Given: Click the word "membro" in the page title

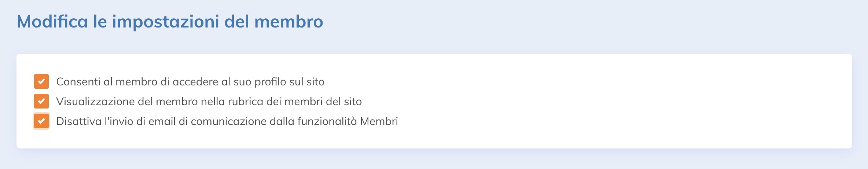Looking at the screenshot, I should pyautogui.click(x=288, y=22).
